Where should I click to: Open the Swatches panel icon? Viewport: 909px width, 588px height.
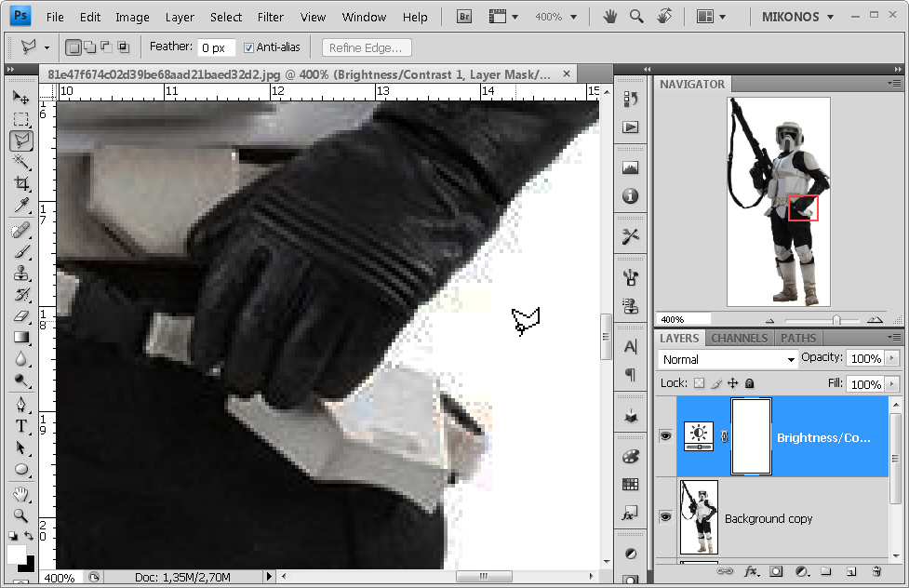pos(630,484)
